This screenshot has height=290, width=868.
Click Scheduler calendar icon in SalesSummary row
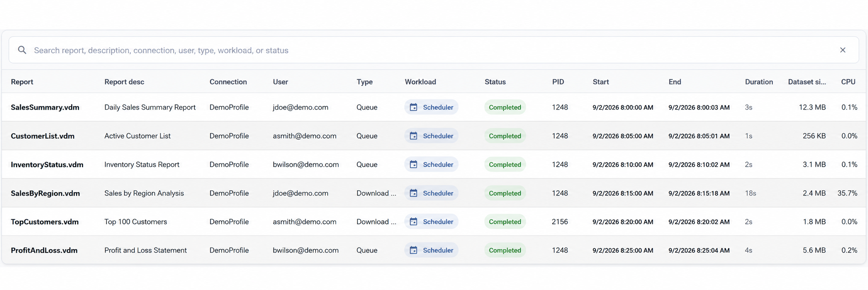[414, 107]
